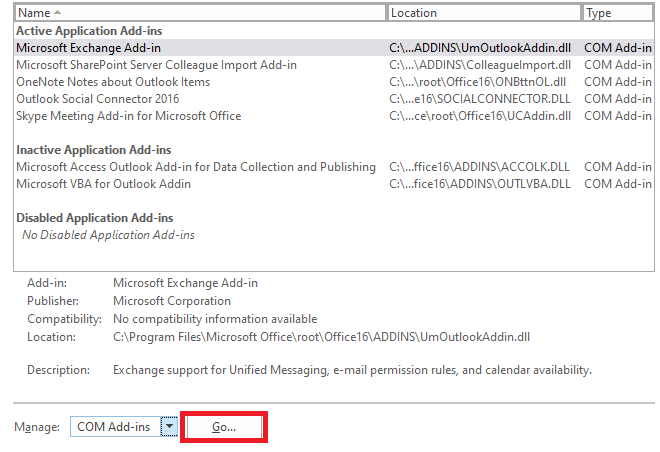This screenshot has width=660, height=452.
Task: Click COM Add-in type for Skype Meeting row
Action: [617, 116]
